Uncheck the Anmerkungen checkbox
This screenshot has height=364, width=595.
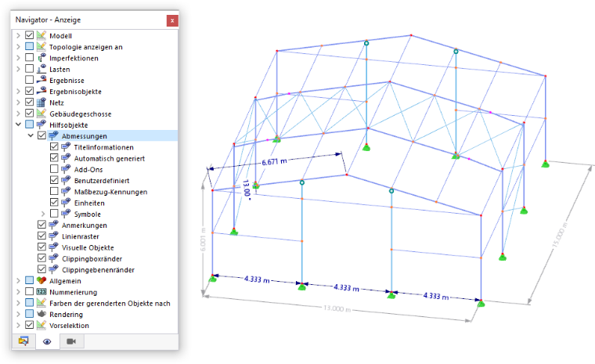pyautogui.click(x=41, y=225)
